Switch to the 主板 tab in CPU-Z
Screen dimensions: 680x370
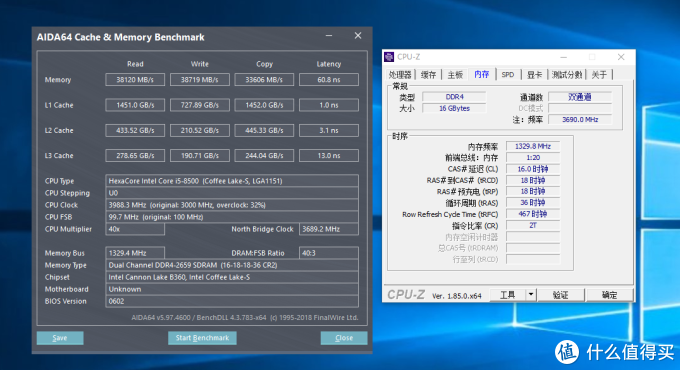[x=455, y=75]
